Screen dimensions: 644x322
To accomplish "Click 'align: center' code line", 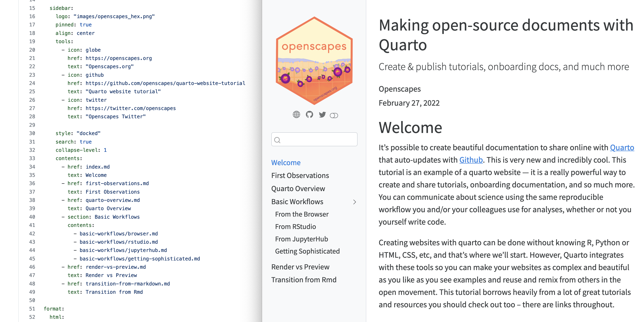I will point(75,33).
